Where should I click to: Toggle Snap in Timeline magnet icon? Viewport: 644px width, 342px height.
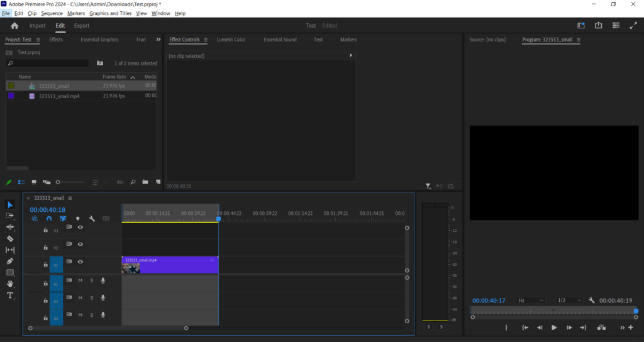point(49,219)
